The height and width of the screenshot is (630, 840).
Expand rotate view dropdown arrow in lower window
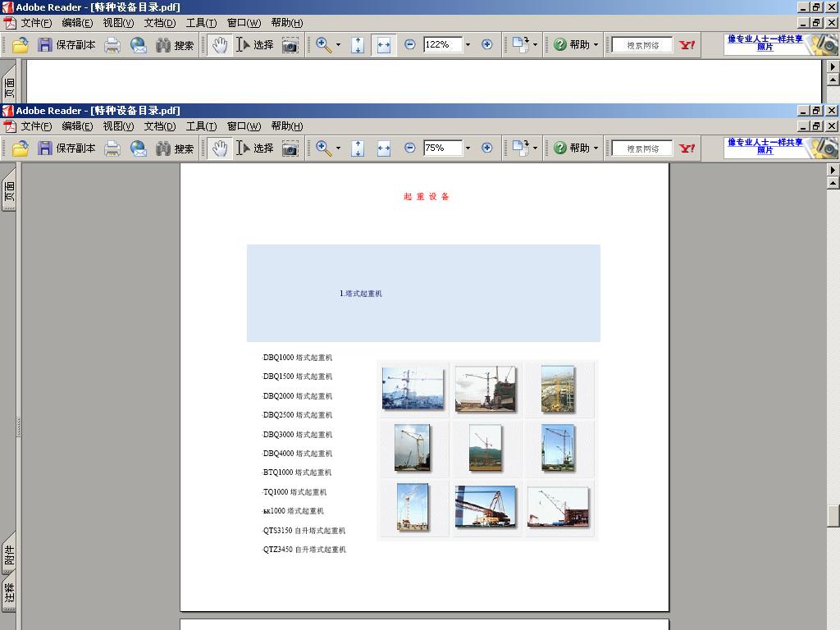pos(535,148)
